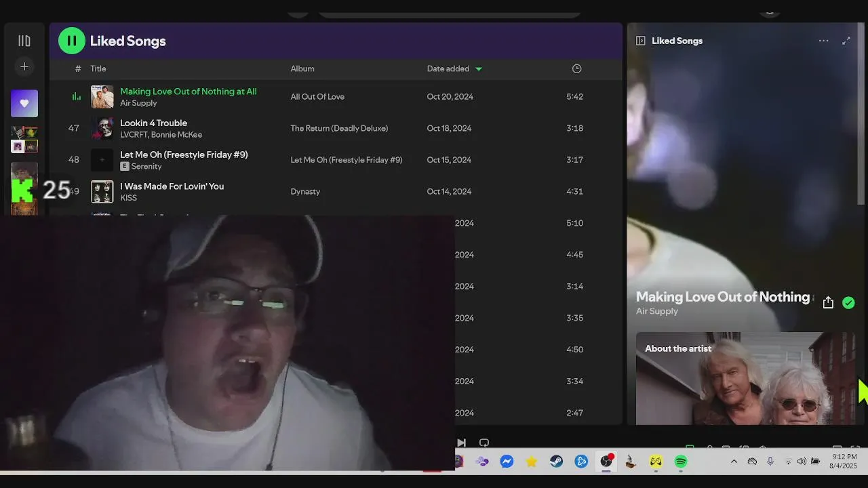Open the Liked Songs heart playlist tile

click(x=24, y=103)
